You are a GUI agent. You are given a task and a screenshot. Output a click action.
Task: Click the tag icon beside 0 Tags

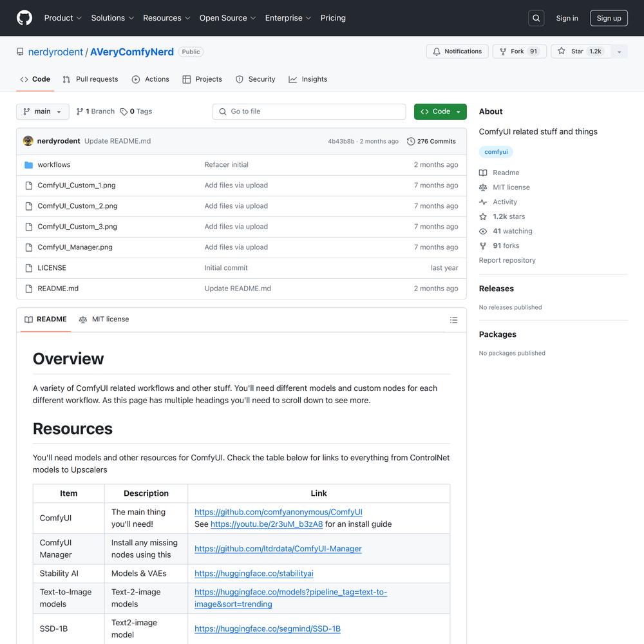pyautogui.click(x=124, y=111)
